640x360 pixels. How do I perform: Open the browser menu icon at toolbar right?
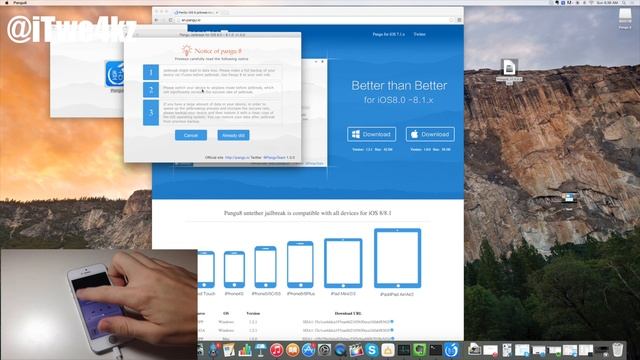pos(459,20)
